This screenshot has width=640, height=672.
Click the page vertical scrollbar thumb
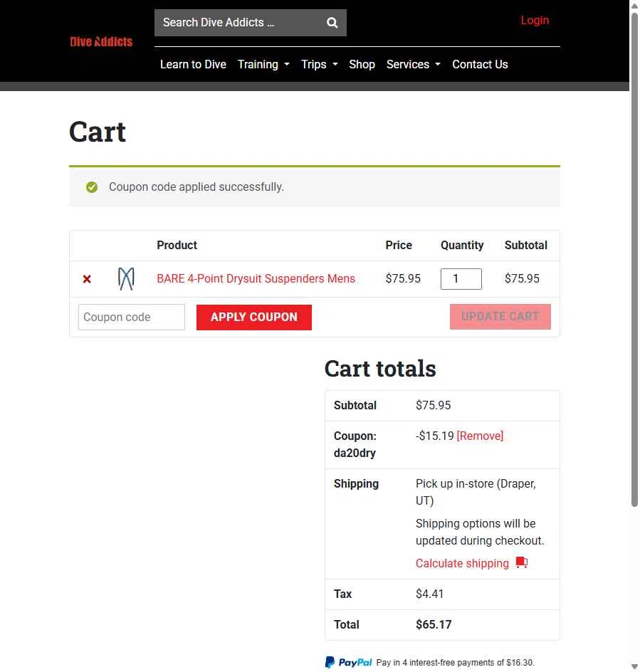(x=634, y=259)
